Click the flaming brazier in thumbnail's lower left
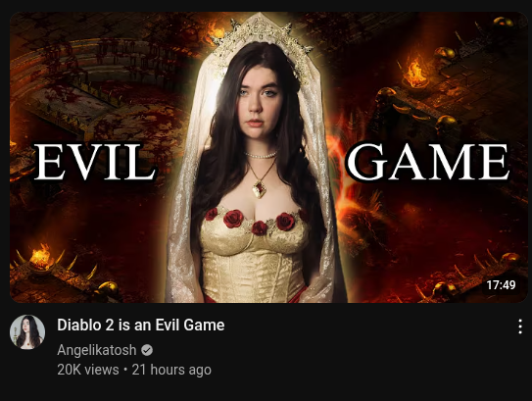 coord(41,258)
